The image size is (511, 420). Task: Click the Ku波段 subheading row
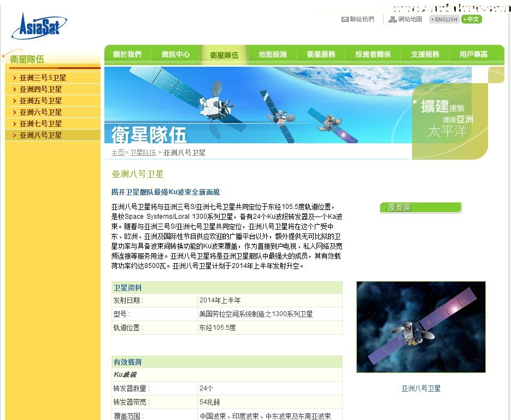point(227,375)
